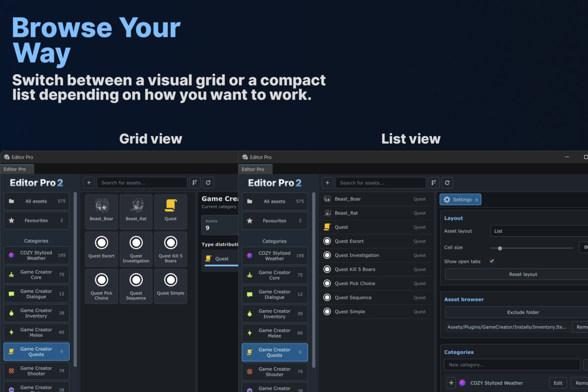The height and width of the screenshot is (392, 588).
Task: Click Edit for COZY Stylized Weather category
Action: (x=558, y=383)
